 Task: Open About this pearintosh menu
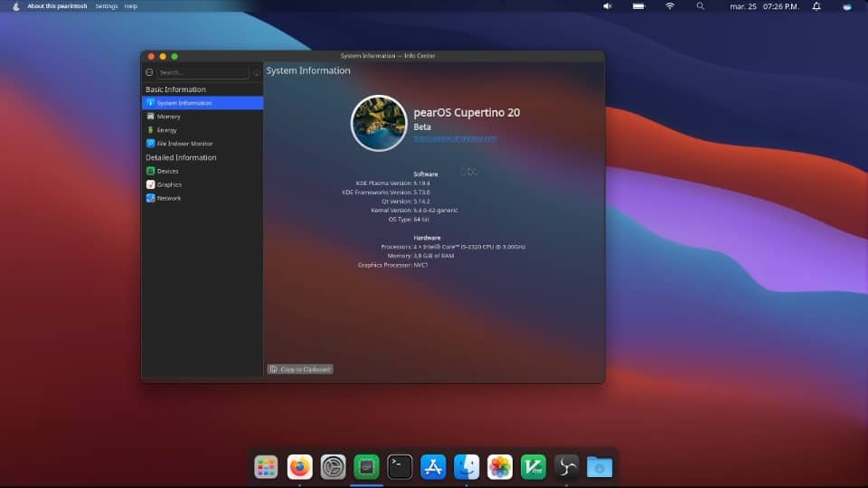pyautogui.click(x=57, y=6)
